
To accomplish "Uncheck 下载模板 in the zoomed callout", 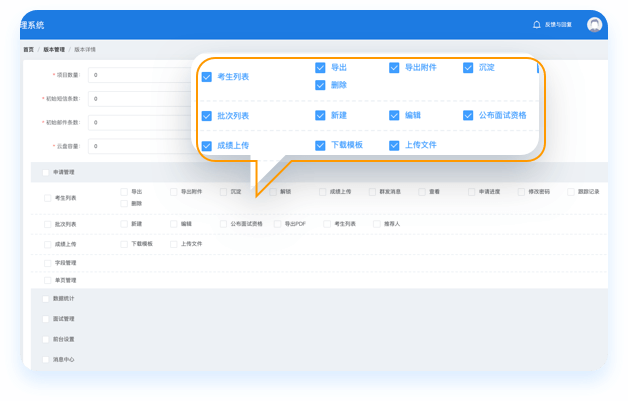I will click(x=321, y=145).
